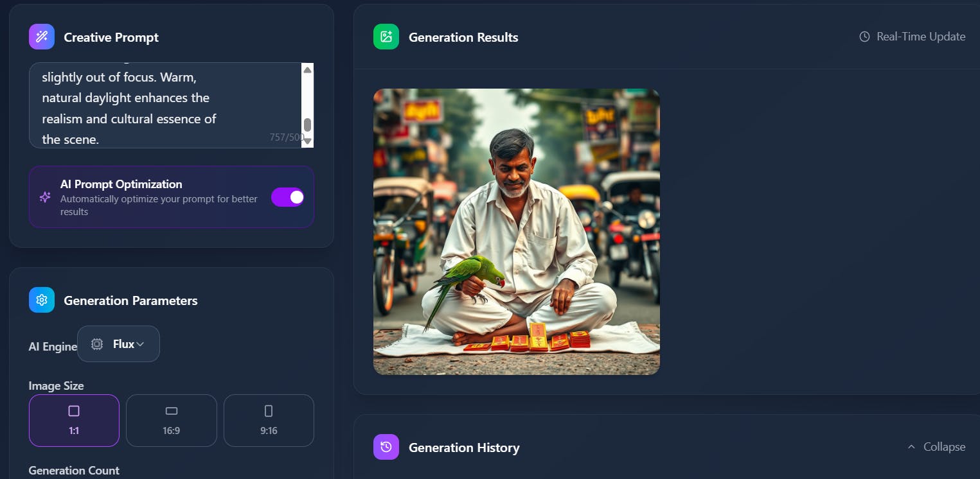Click the AI Engine label
The width and height of the screenshot is (980, 479).
53,347
